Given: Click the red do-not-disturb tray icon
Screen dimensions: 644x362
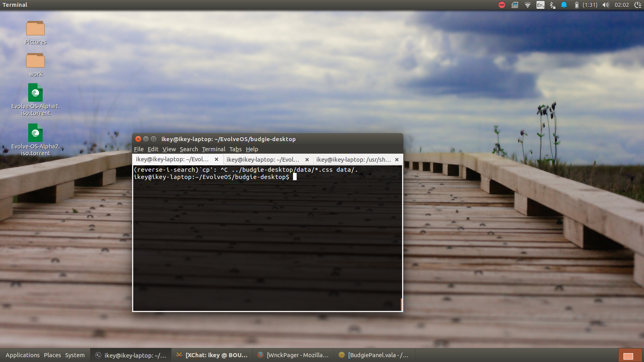Looking at the screenshot, I should [x=502, y=5].
